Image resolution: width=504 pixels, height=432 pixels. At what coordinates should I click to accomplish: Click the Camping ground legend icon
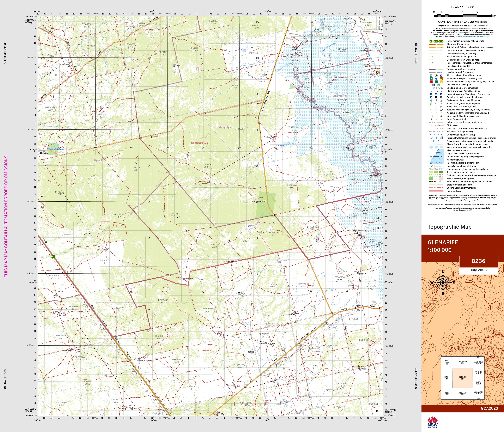click(431, 97)
